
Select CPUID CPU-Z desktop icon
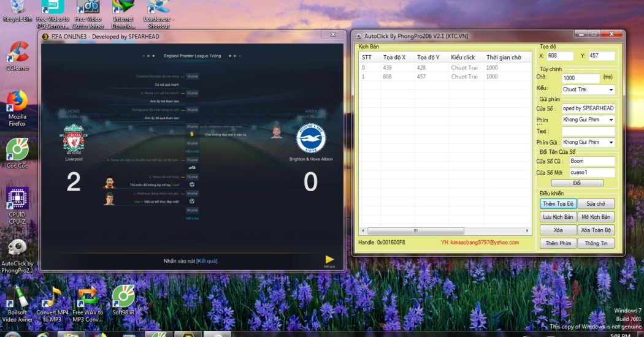tap(17, 205)
